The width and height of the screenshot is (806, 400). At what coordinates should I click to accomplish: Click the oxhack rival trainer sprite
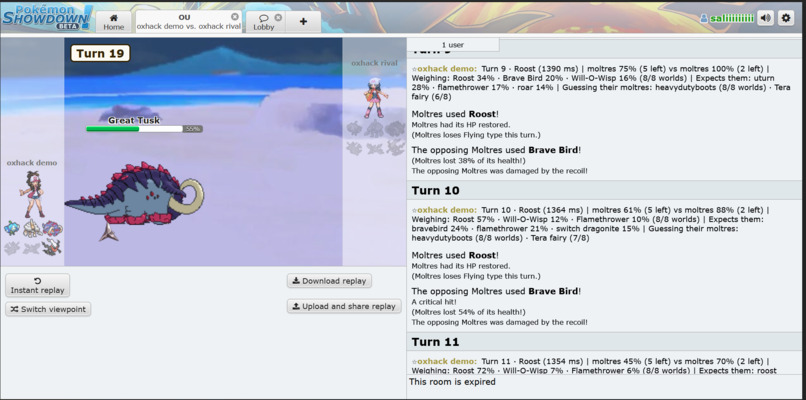(x=375, y=98)
